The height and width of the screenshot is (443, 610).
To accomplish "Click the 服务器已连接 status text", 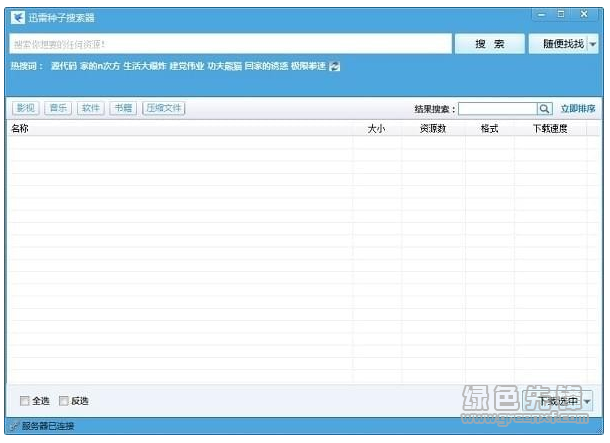I will tap(48, 426).
